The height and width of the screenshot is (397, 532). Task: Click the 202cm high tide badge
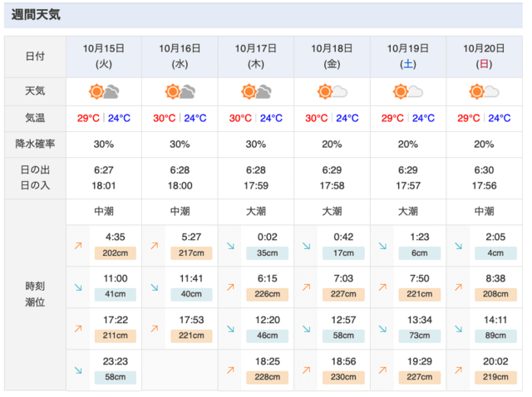116,253
